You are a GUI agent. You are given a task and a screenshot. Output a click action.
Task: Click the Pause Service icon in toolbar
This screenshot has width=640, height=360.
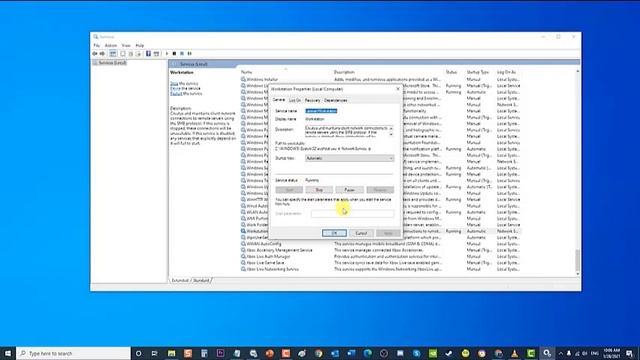pyautogui.click(x=182, y=53)
